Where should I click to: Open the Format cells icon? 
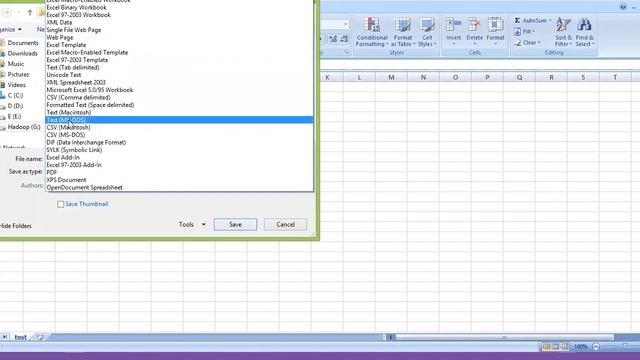[496, 24]
